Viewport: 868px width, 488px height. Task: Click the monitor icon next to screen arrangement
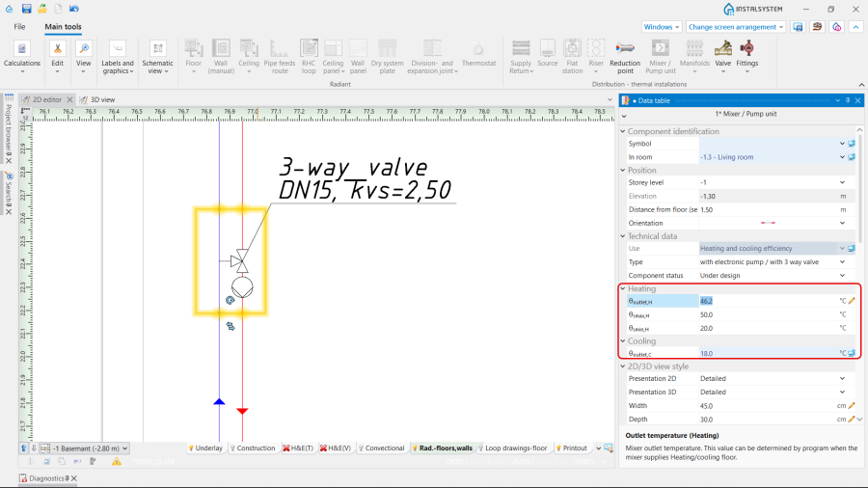(x=798, y=27)
